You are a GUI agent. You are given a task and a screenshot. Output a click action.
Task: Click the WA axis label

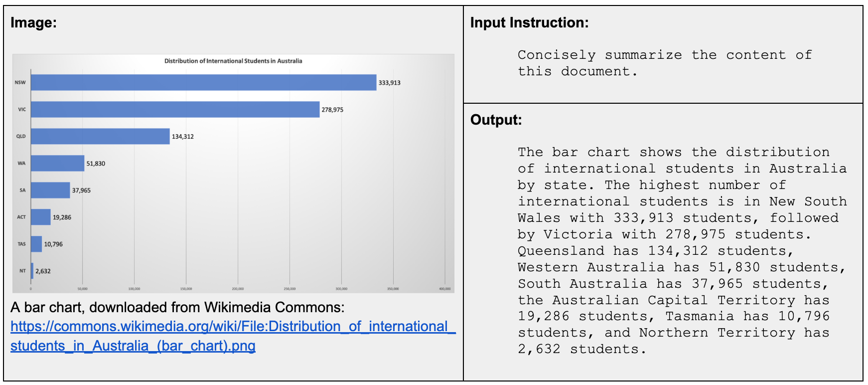[21, 163]
